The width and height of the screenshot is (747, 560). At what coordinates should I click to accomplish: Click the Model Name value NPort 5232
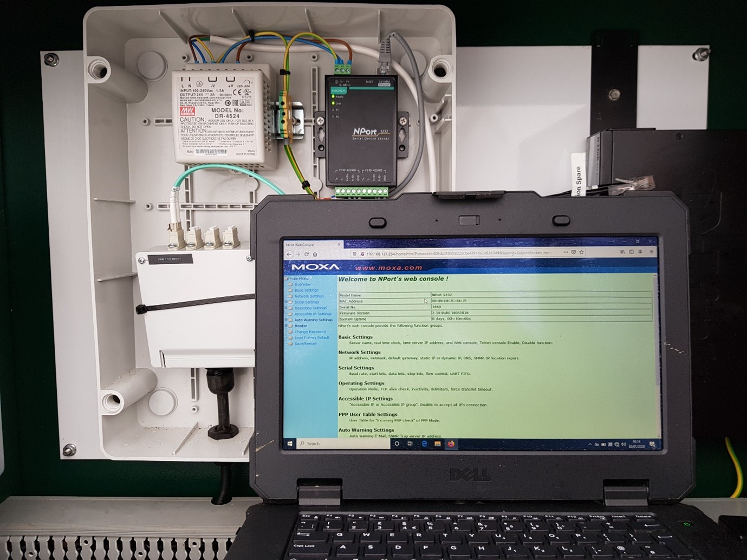[x=442, y=295]
